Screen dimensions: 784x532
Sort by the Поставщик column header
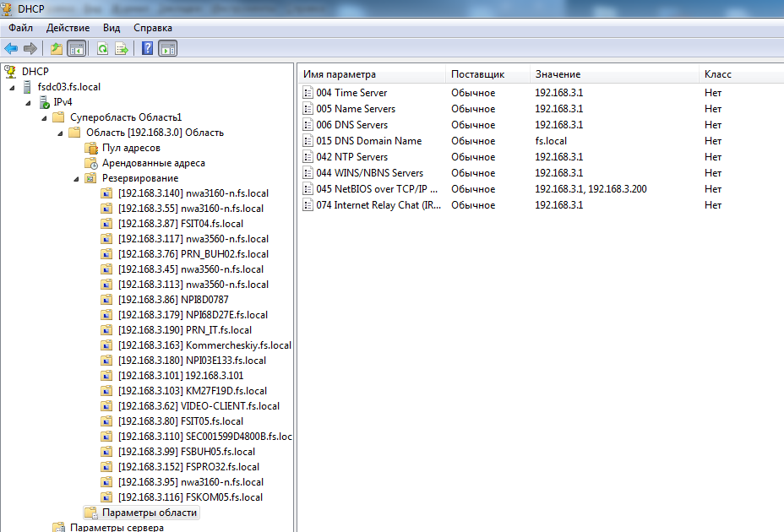(487, 74)
